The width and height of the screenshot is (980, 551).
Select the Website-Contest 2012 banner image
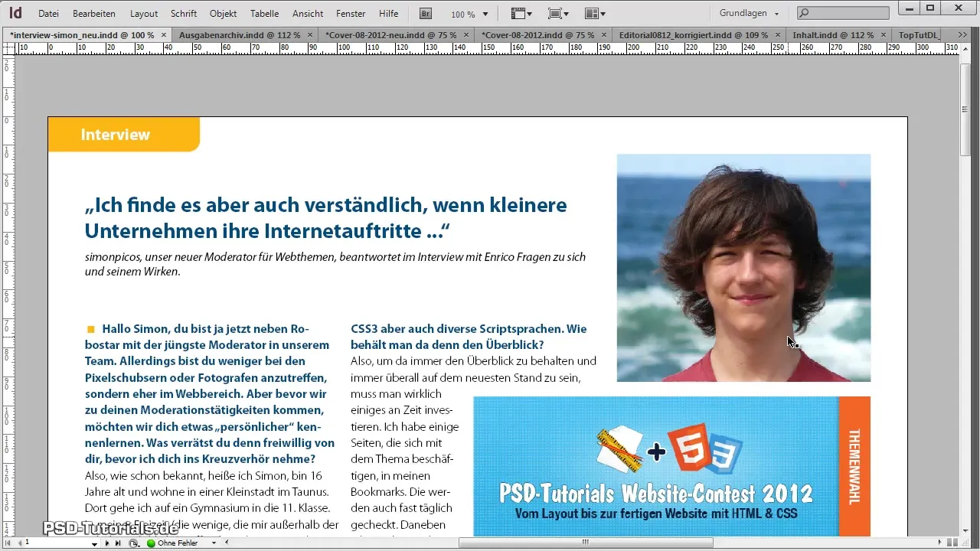coord(656,466)
